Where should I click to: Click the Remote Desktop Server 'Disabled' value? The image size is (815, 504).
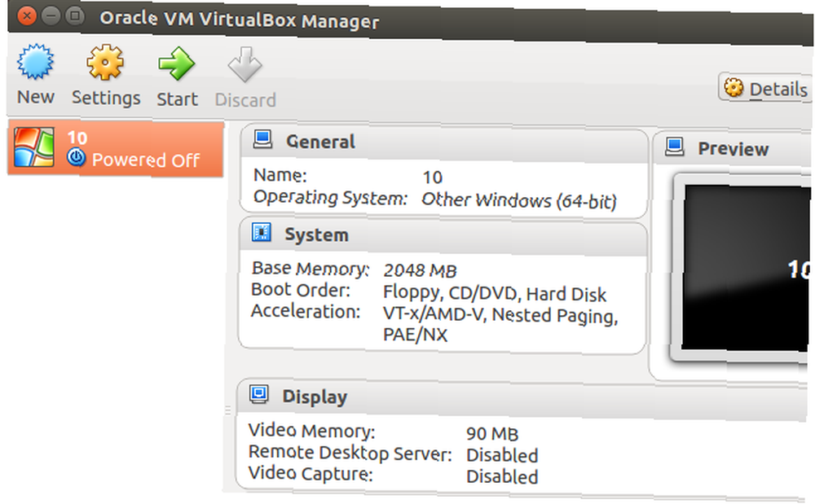click(502, 455)
